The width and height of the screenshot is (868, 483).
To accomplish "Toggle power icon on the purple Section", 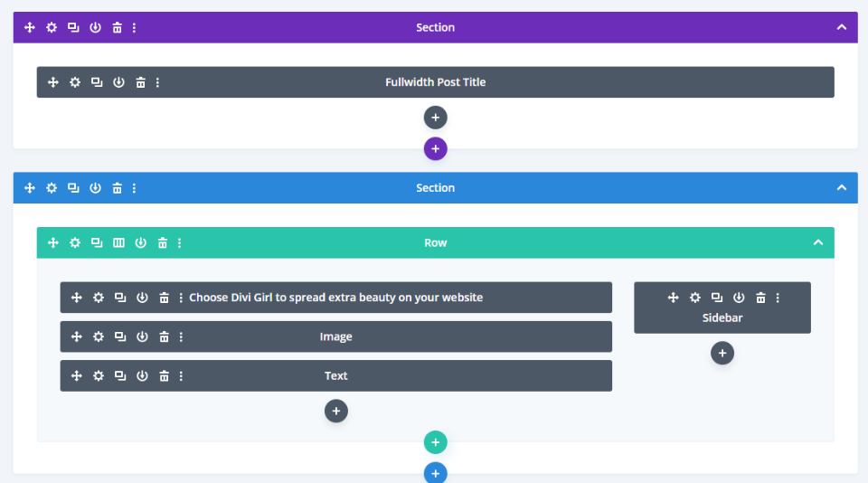I will pos(96,27).
